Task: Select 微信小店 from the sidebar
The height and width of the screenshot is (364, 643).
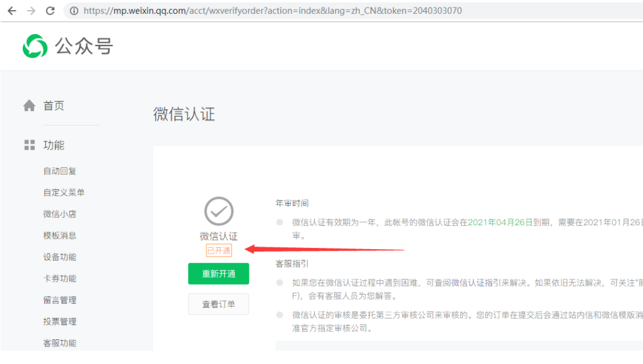Action: tap(59, 214)
